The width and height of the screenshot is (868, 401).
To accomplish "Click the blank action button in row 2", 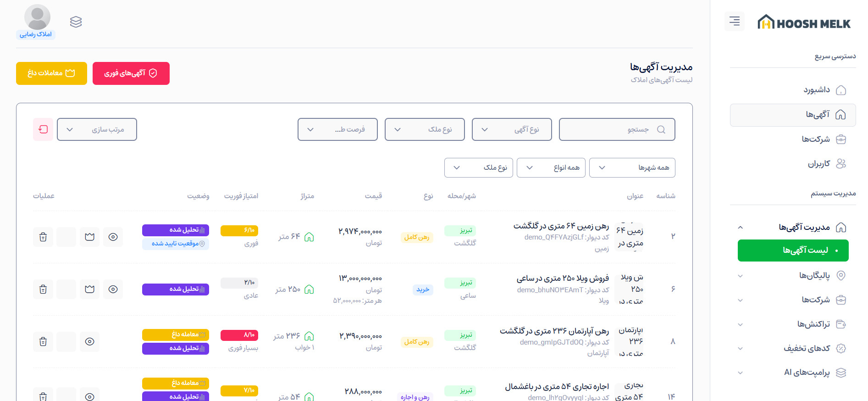I will coord(66,237).
